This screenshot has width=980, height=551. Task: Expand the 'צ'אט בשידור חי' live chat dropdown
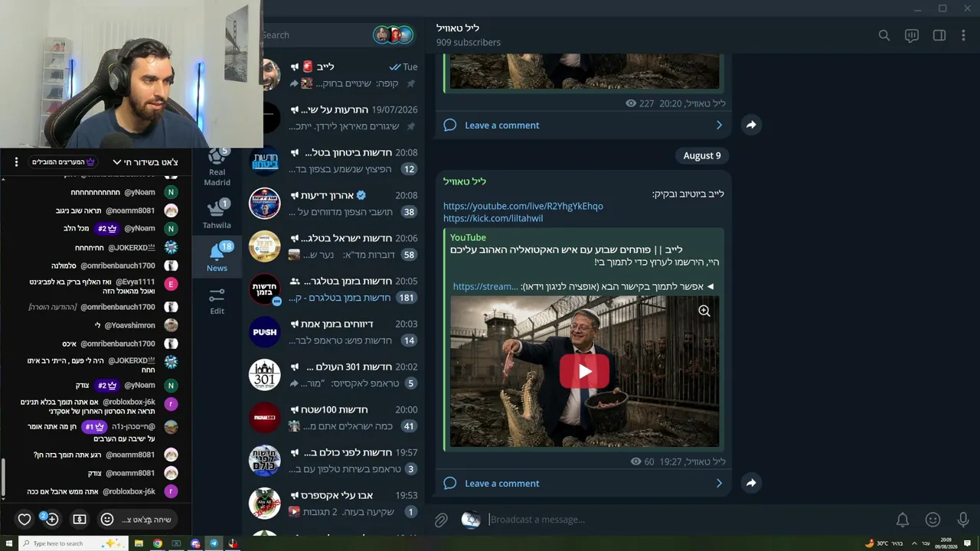[x=145, y=162]
